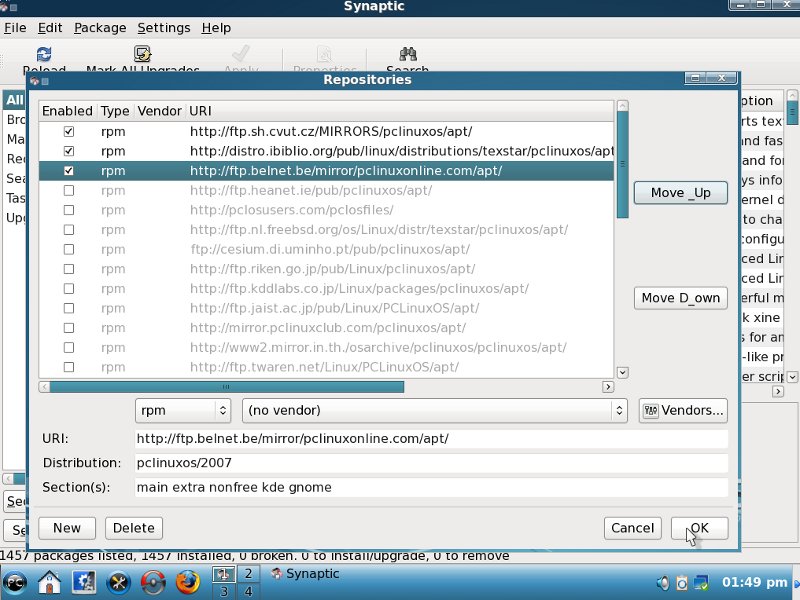Viewport: 800px width, 600px height.
Task: Click the Delete repository button
Action: [133, 528]
